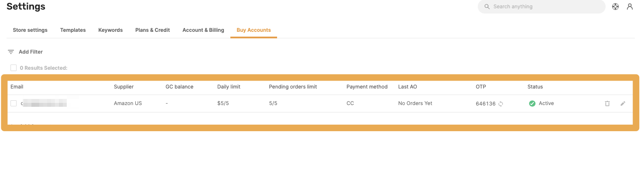Click the Daily limit column header
Screen dimensions: 644x170
(x=229, y=87)
